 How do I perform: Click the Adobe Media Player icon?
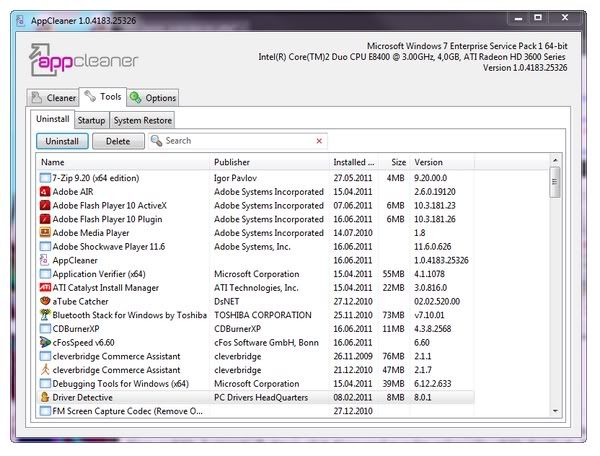pos(45,233)
